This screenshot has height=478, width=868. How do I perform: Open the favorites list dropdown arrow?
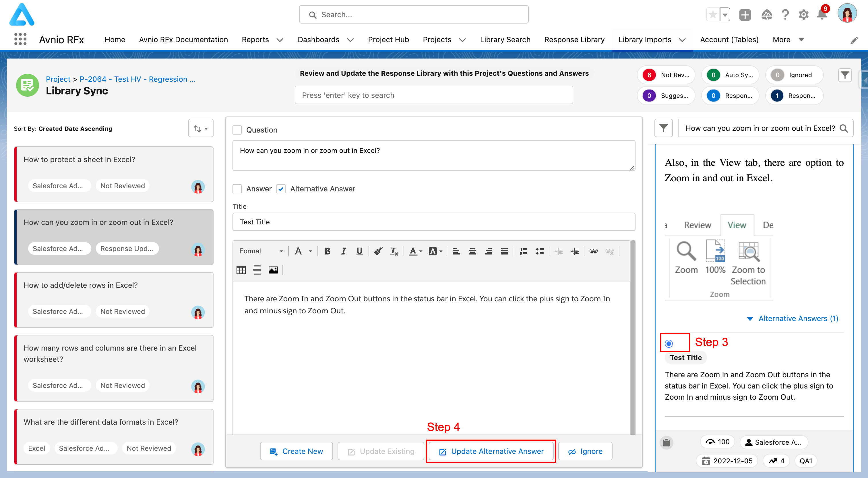(x=725, y=14)
